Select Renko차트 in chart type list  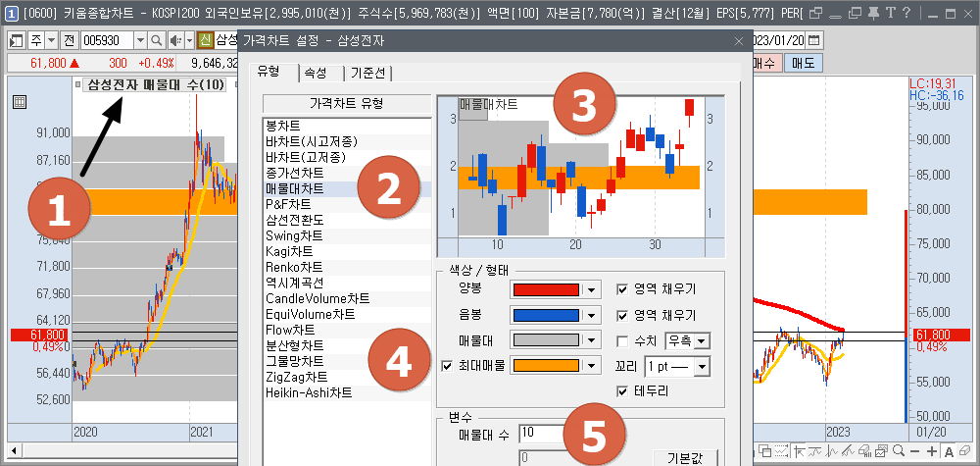(347, 267)
